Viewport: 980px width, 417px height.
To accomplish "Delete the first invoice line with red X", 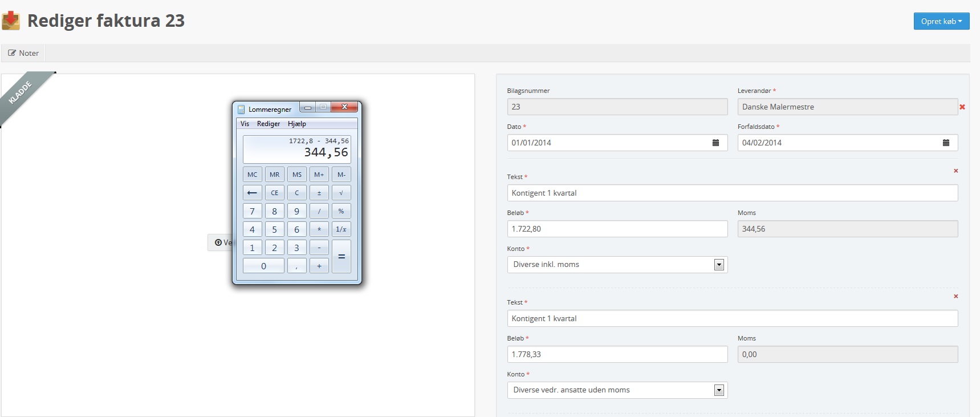I will pyautogui.click(x=956, y=171).
